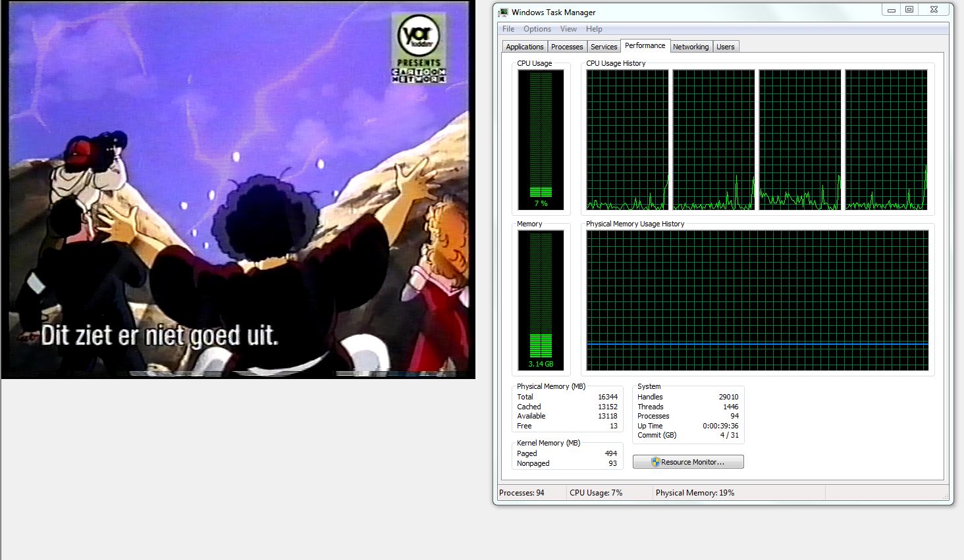964x560 pixels.
Task: Open the Options menu
Action: click(x=537, y=29)
